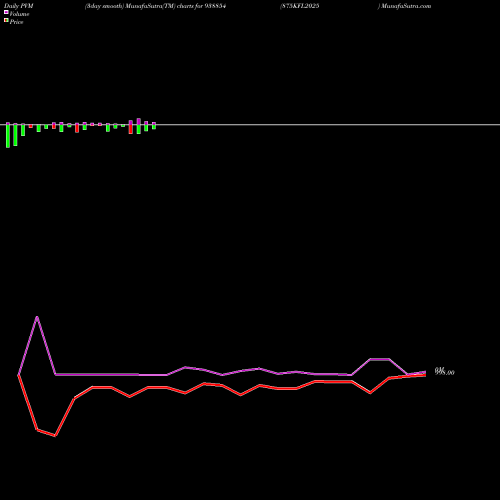Viewport: 500px width, 500px height.
Task: Click the Price legend color swatch
Action: pyautogui.click(x=6, y=20)
